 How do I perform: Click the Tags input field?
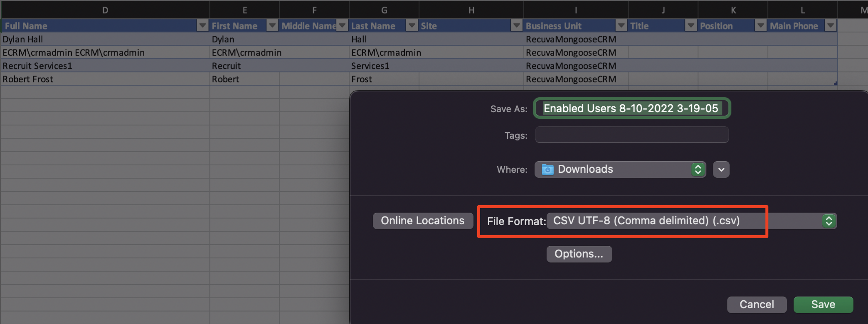631,135
